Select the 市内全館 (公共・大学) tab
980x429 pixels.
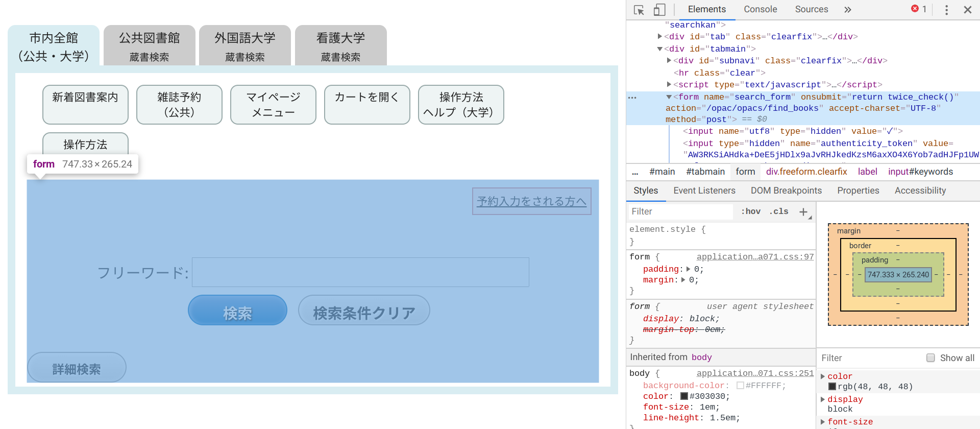(54, 46)
